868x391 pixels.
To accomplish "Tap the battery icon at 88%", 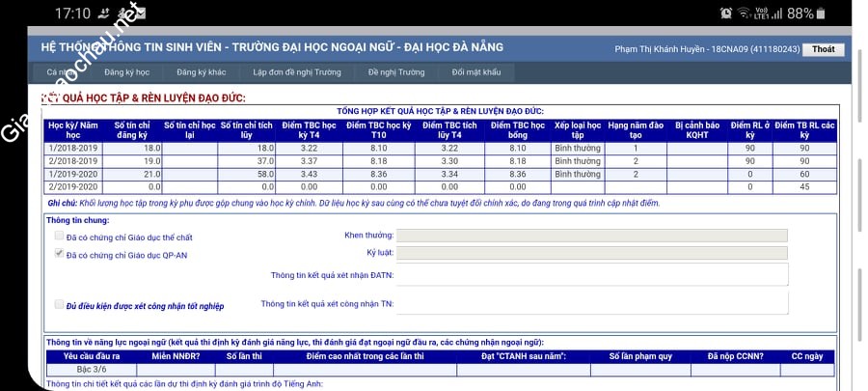I will coord(819,14).
